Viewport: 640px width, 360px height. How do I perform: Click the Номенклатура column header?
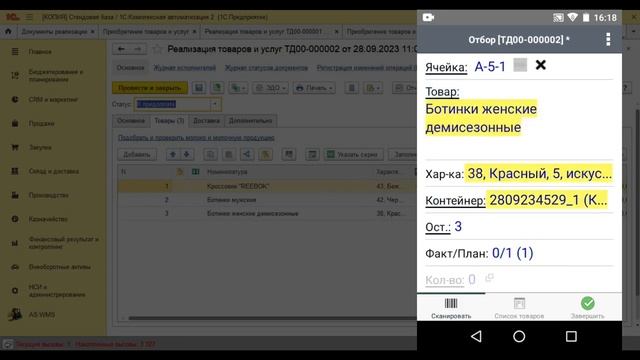[227, 172]
